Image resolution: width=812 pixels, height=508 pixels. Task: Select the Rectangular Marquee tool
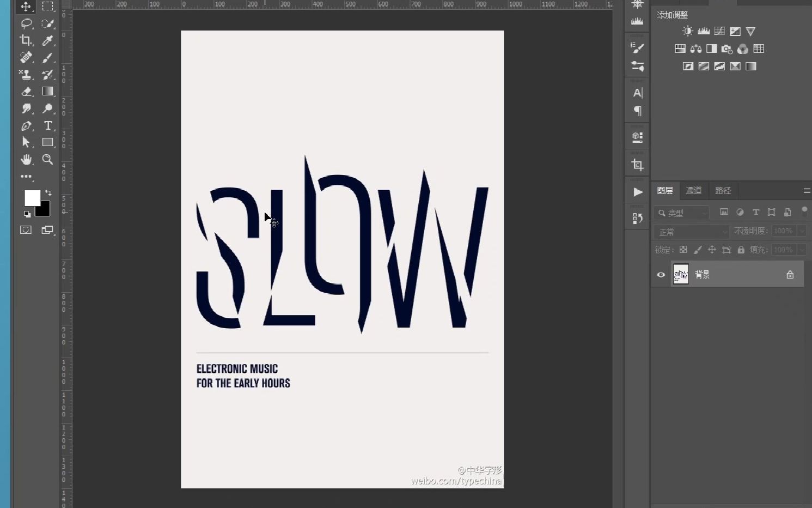(48, 7)
